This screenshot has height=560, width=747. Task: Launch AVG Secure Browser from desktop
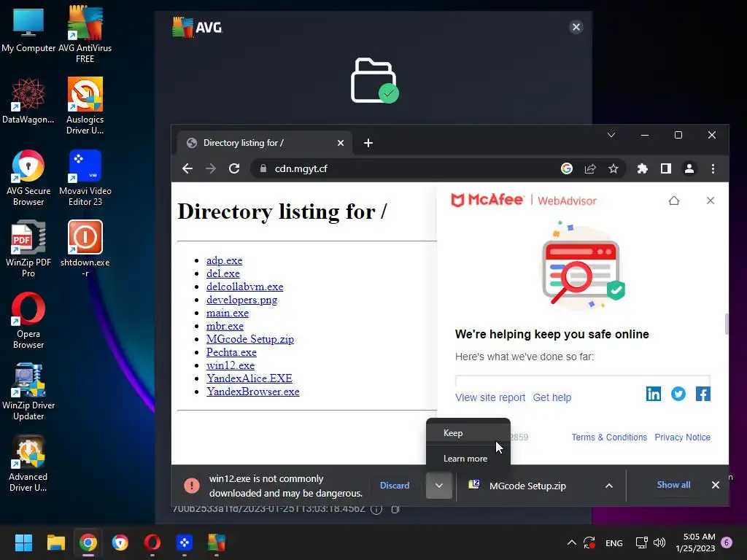(x=28, y=177)
